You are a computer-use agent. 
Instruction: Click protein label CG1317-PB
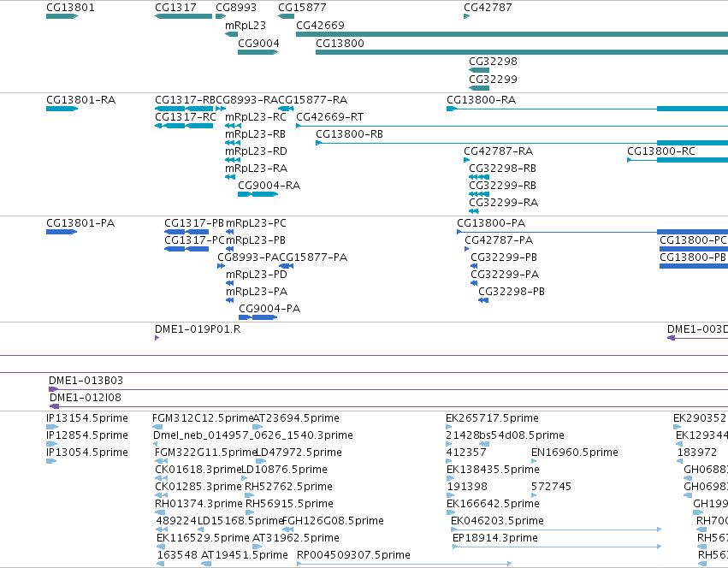pos(194,223)
